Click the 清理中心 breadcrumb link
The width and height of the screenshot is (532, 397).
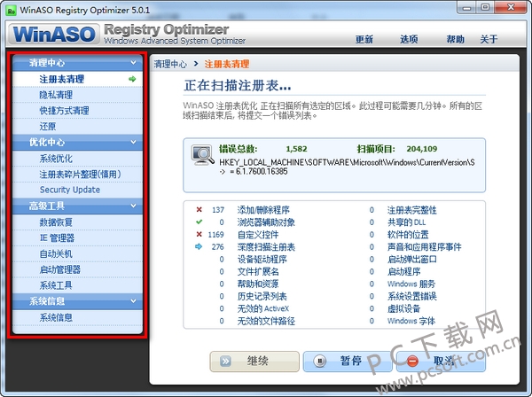170,64
